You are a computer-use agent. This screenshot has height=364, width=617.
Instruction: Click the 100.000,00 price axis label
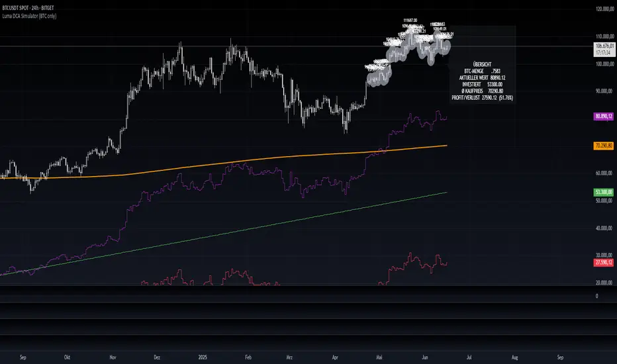pyautogui.click(x=604, y=64)
